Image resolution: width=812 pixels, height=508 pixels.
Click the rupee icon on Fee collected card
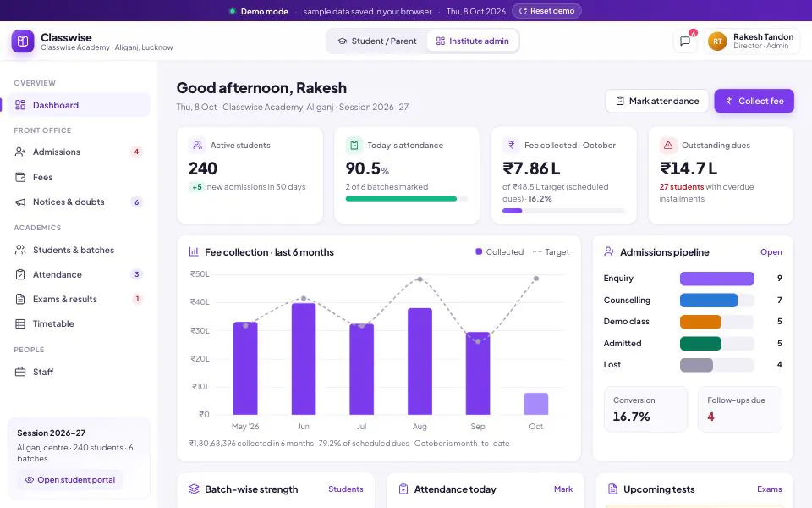[511, 145]
